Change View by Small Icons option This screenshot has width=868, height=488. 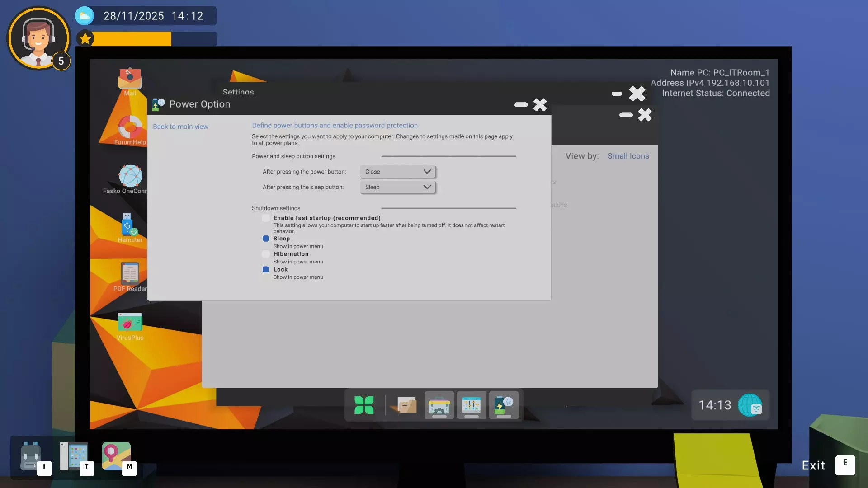(x=628, y=156)
